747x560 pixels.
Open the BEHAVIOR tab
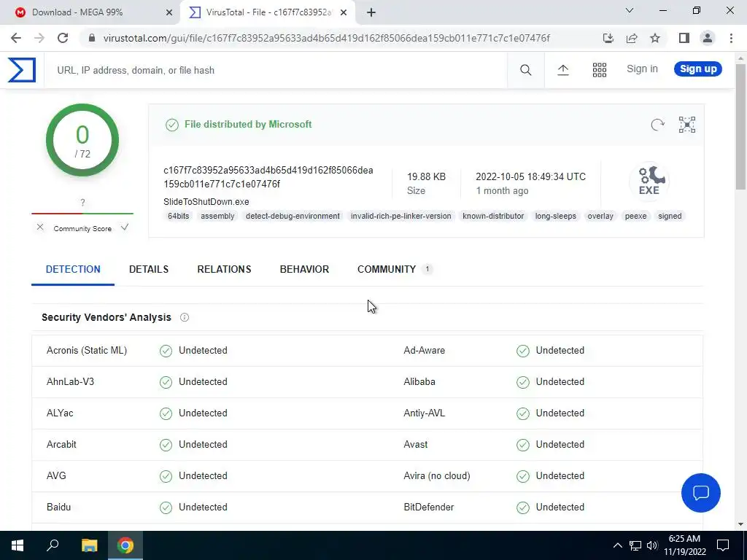(304, 270)
